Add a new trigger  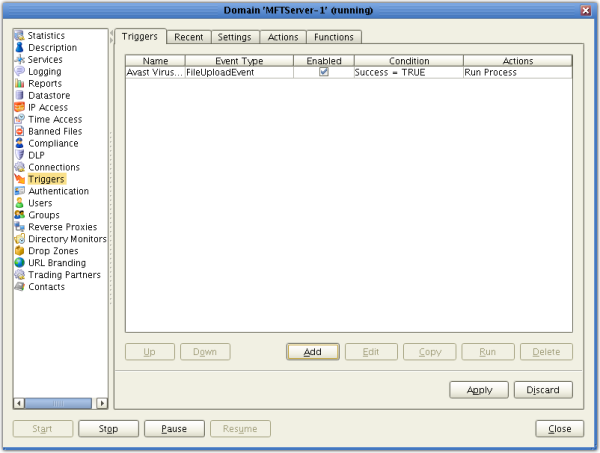click(313, 352)
